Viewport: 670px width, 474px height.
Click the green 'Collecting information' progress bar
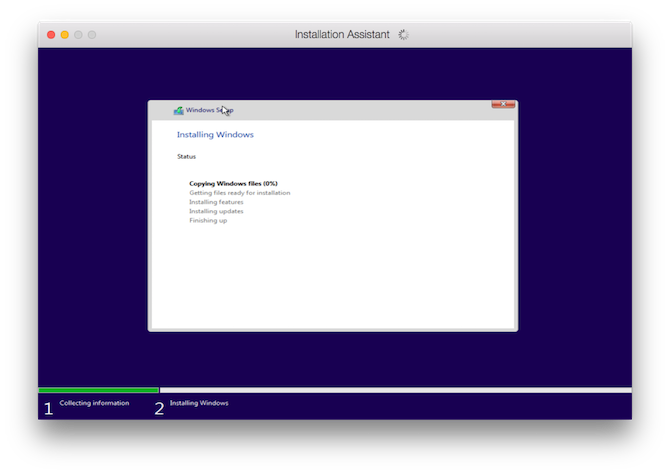[x=98, y=390]
